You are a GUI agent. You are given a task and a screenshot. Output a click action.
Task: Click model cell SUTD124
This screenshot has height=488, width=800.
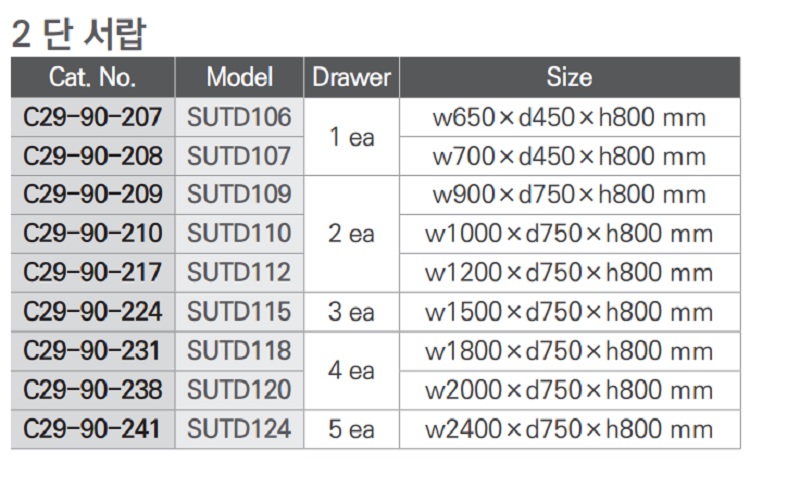click(x=239, y=429)
